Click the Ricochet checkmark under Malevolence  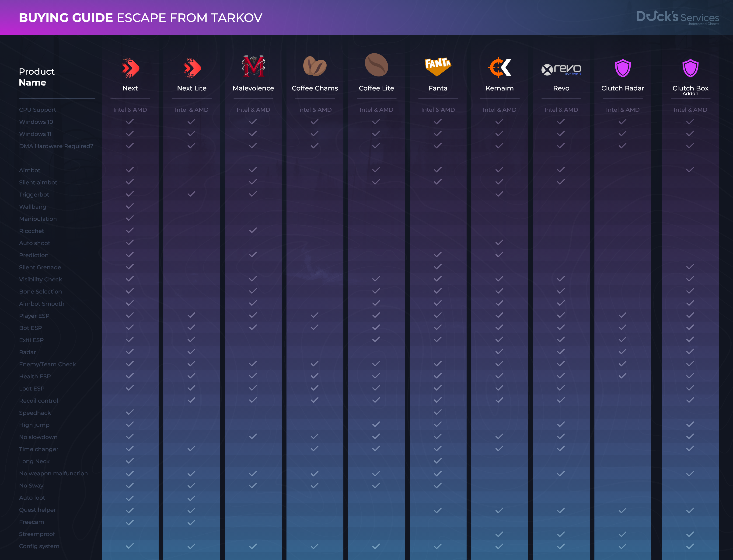(253, 230)
